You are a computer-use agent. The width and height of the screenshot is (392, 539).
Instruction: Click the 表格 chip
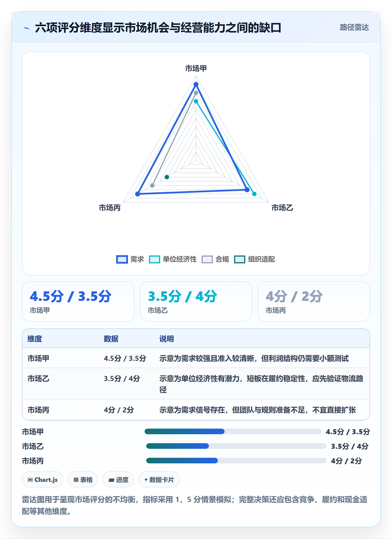click(83, 480)
